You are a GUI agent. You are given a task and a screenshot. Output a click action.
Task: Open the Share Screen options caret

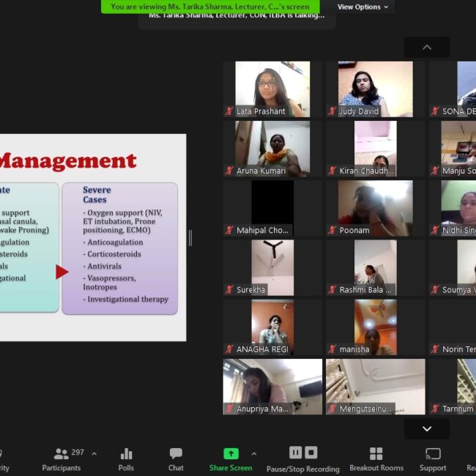click(x=254, y=453)
